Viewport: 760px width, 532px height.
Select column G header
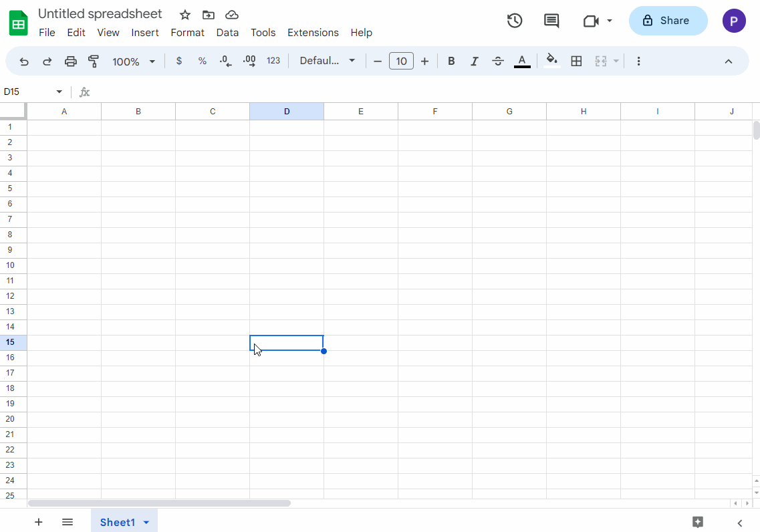(509, 112)
